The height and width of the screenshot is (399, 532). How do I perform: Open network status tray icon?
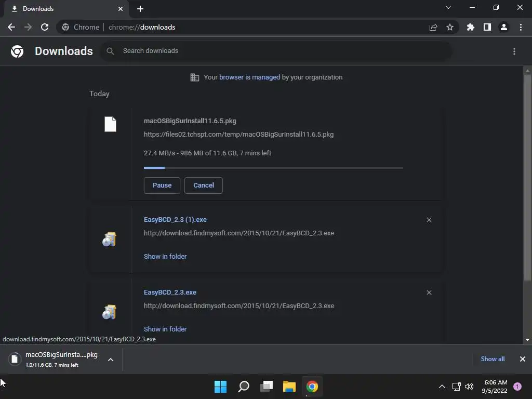[456, 387]
